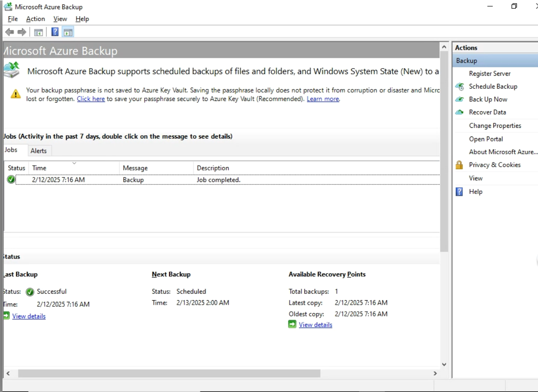Viewport: 538px width, 392px height.
Task: Click the Privacy & Cookies lock icon
Action: pyautogui.click(x=459, y=165)
